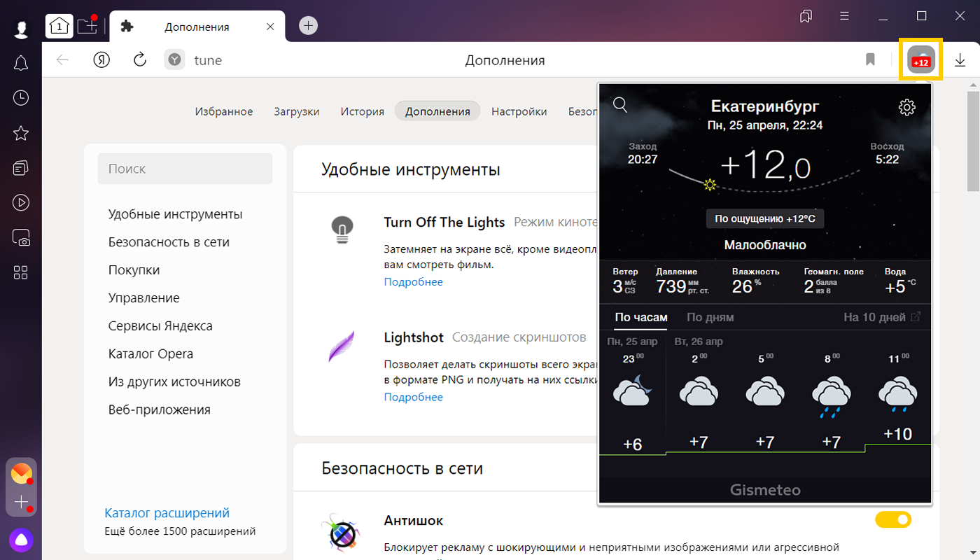
Task: Click the Поиск extensions search field
Action: [x=185, y=169]
